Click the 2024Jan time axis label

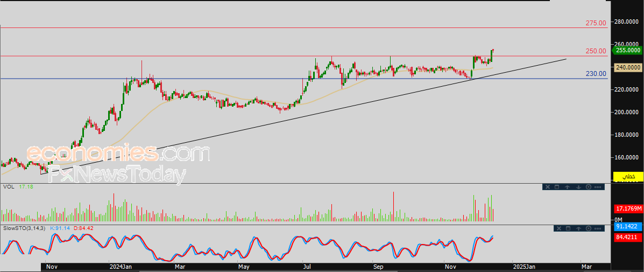pyautogui.click(x=122, y=267)
